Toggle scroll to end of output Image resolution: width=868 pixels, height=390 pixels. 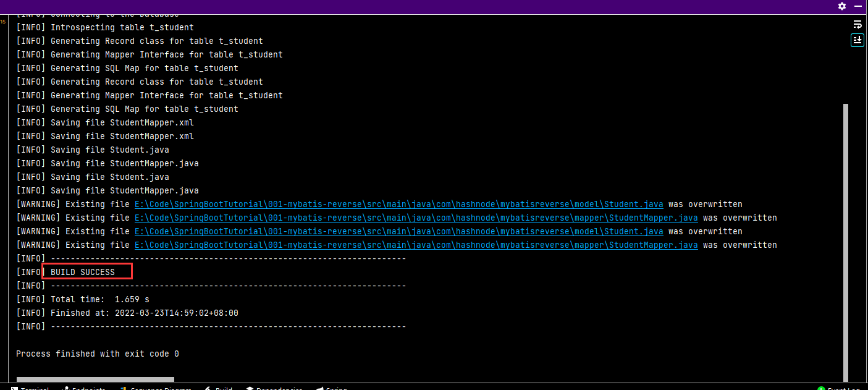coord(857,40)
